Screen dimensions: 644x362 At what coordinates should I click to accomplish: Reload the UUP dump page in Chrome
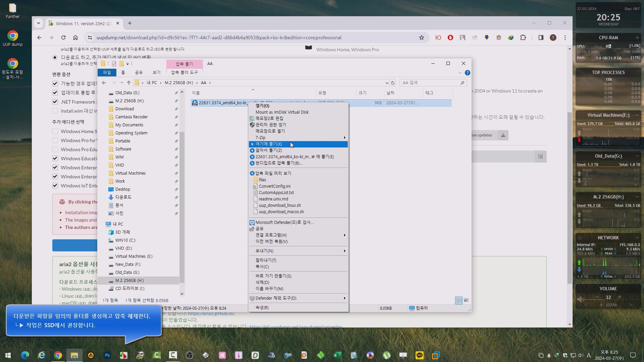[x=63, y=38]
